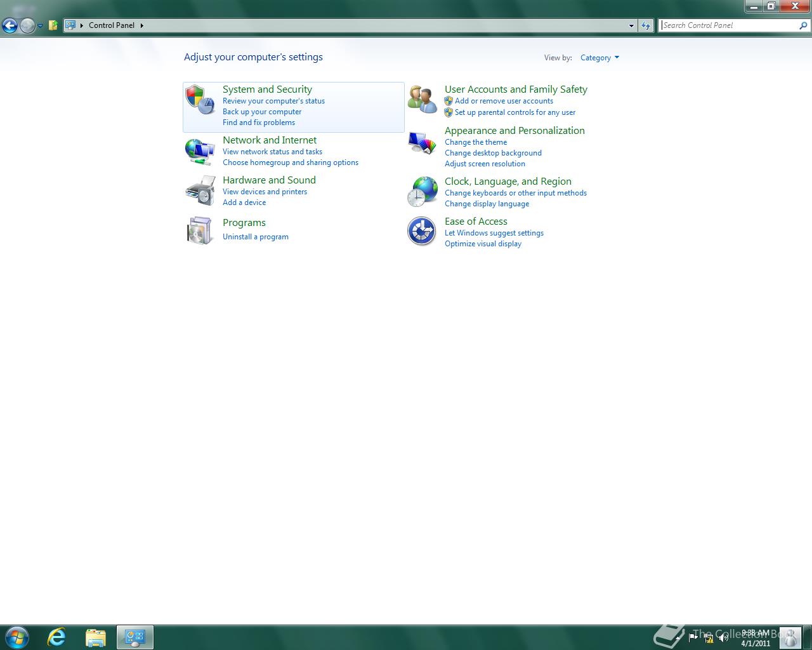
Task: Open the Windows Start button
Action: (17, 637)
